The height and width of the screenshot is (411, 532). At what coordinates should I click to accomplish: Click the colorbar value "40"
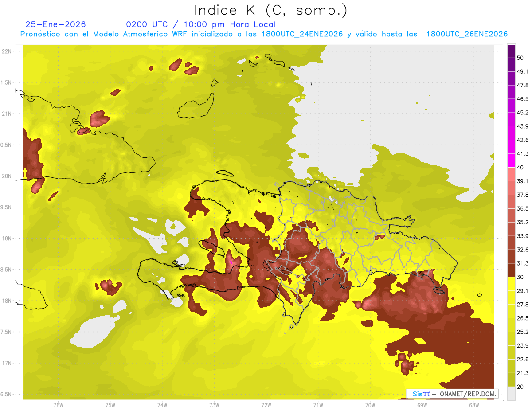pos(521,167)
